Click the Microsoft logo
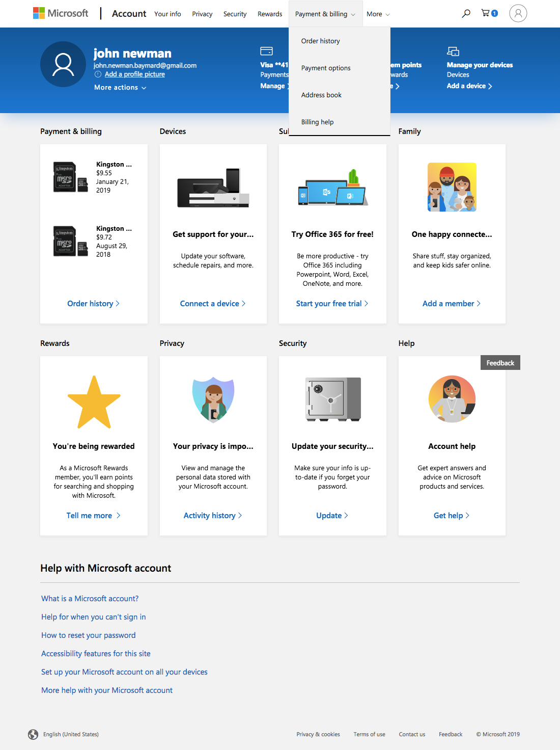The height and width of the screenshot is (750, 560). point(61,13)
